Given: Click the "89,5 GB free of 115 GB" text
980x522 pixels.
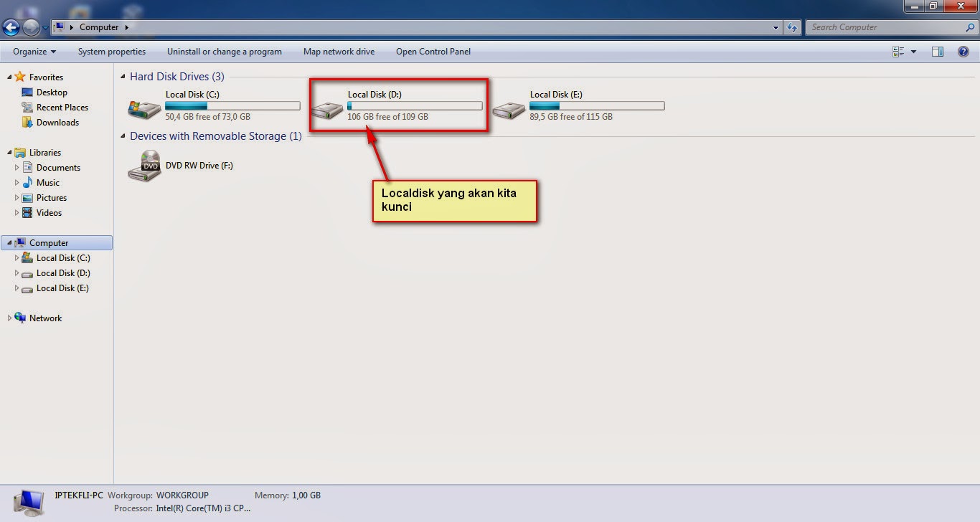Looking at the screenshot, I should point(571,117).
